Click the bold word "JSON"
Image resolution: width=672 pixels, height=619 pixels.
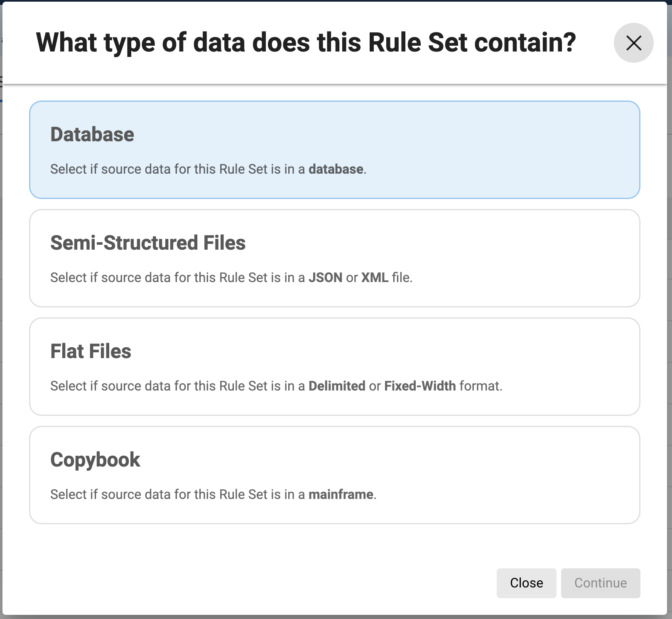tap(325, 278)
